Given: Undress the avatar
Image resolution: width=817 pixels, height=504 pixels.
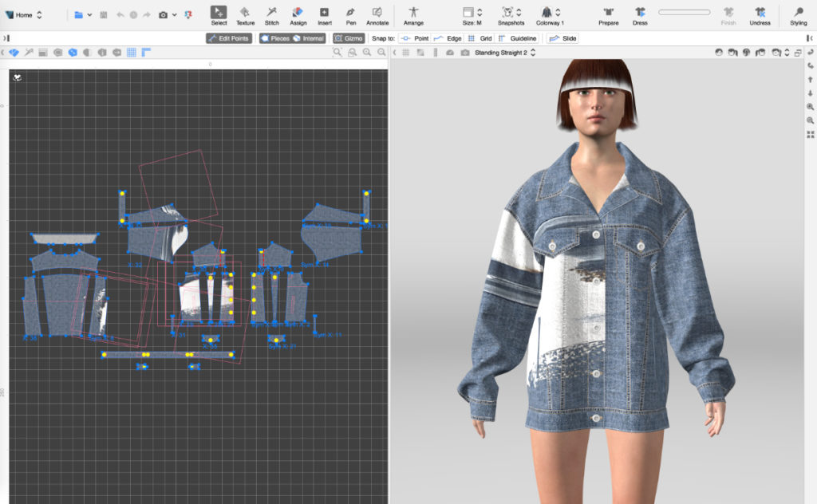Looking at the screenshot, I should [760, 13].
